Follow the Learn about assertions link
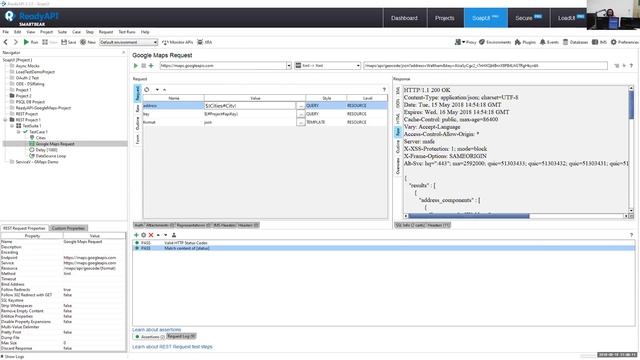This screenshot has width=640, height=360. [157, 329]
